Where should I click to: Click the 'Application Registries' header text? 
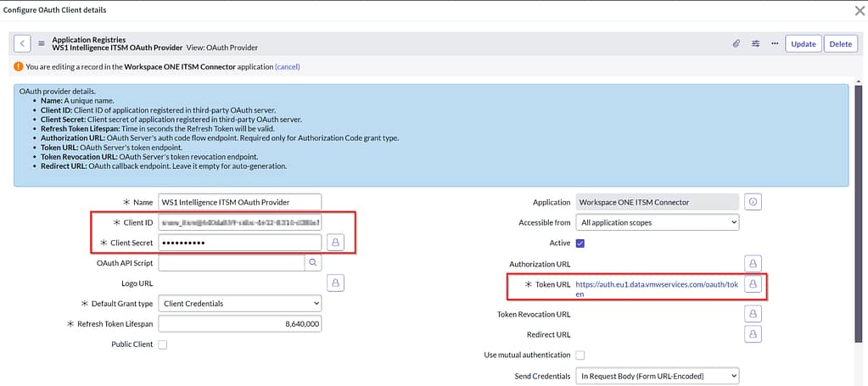click(x=88, y=40)
